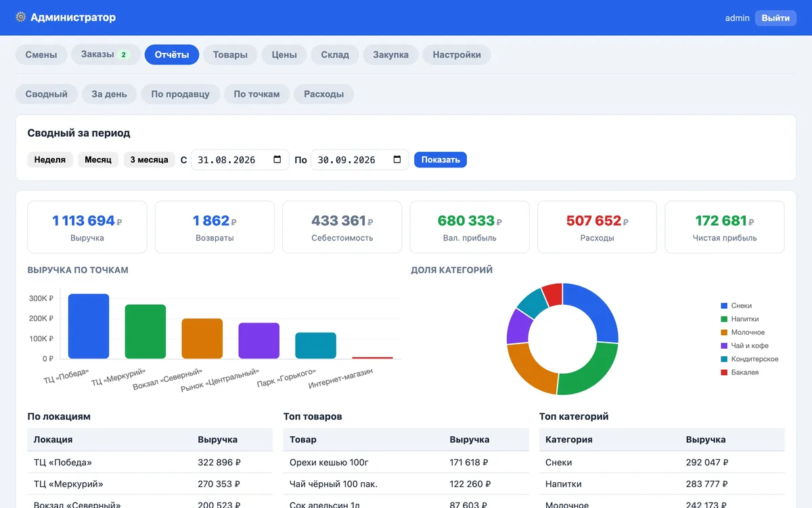View the По точкам report
This screenshot has width=812, height=508.
pyautogui.click(x=256, y=94)
